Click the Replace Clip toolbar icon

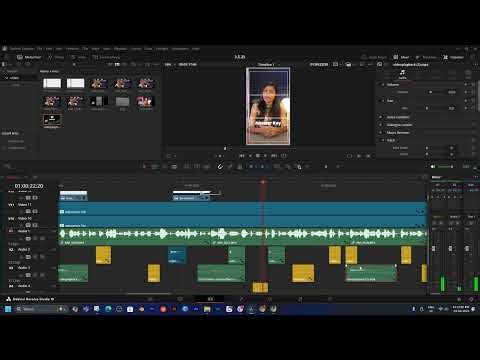[x=207, y=166]
